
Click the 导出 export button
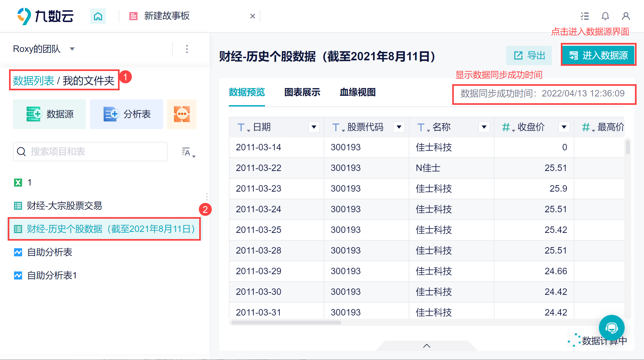click(x=529, y=55)
